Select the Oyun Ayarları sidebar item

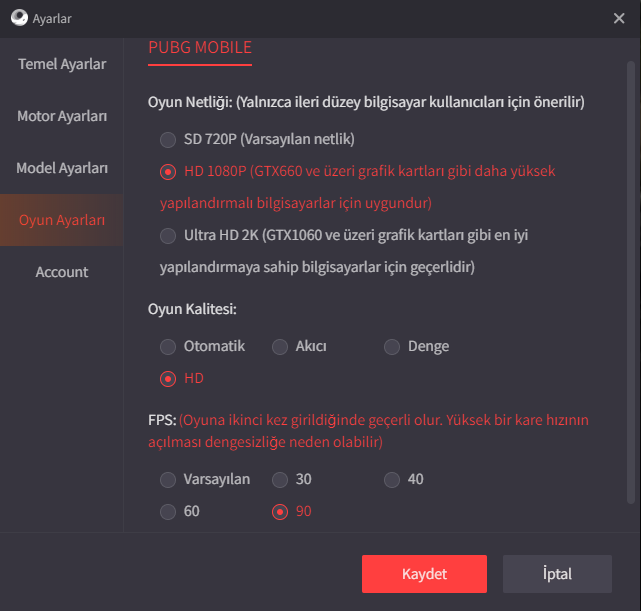[62, 220]
